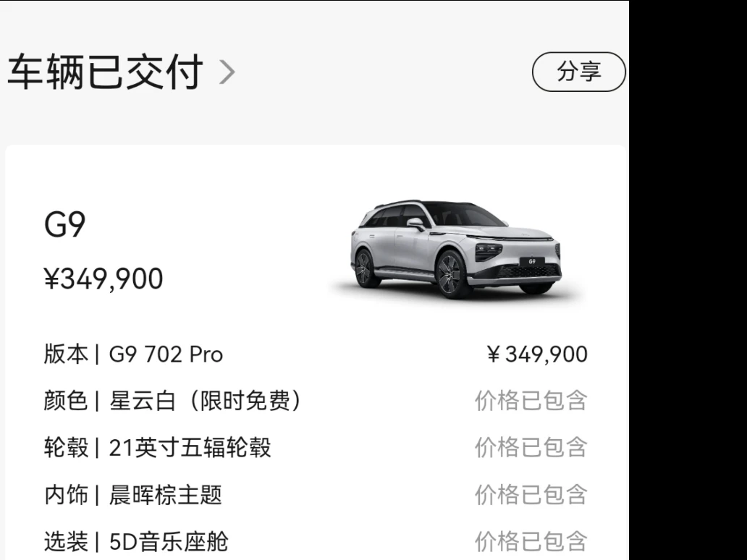Tap 价格已包含 beside the wheel row
Screen dimensions: 747x560
(531, 447)
